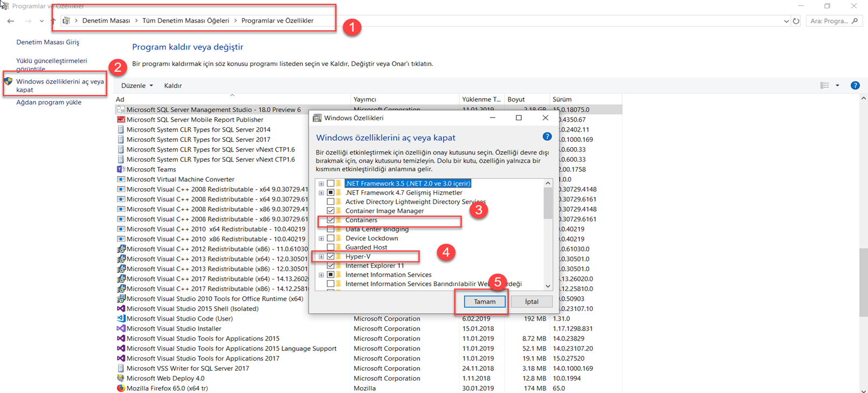Select Visual Studio Tools for Applications 2017 icon

[121, 358]
